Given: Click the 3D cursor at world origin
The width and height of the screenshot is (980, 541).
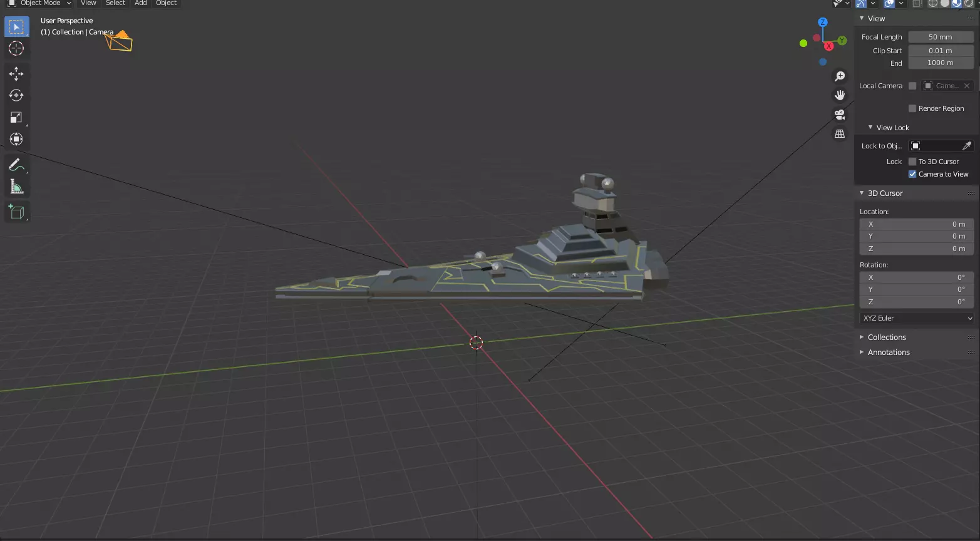Looking at the screenshot, I should (477, 343).
